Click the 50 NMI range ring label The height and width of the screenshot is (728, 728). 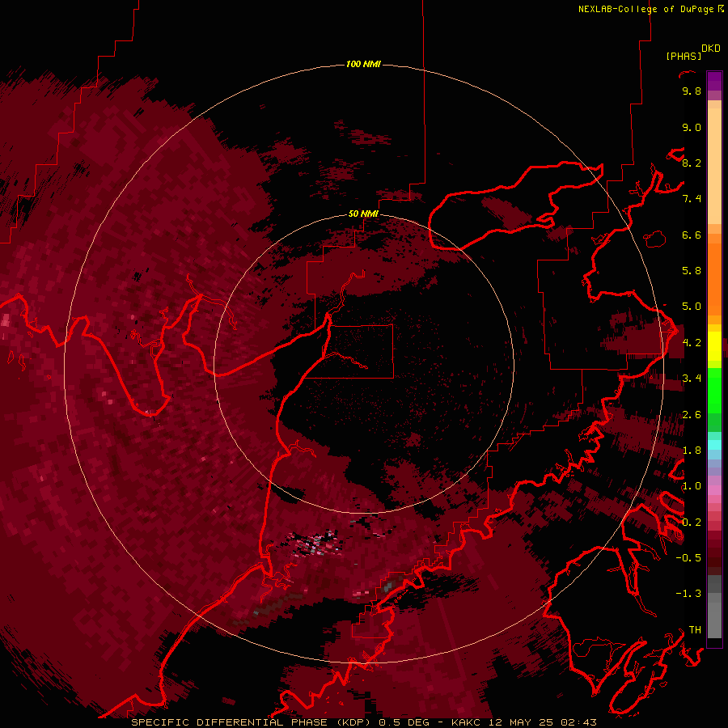tap(363, 214)
